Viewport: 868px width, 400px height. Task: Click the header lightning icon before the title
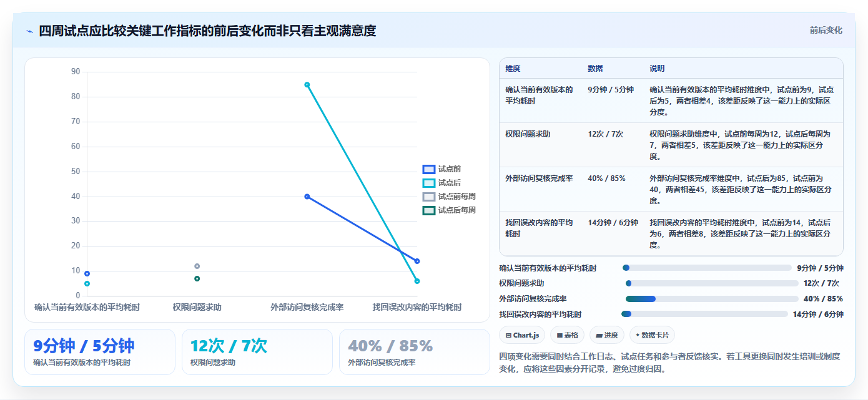(x=30, y=31)
